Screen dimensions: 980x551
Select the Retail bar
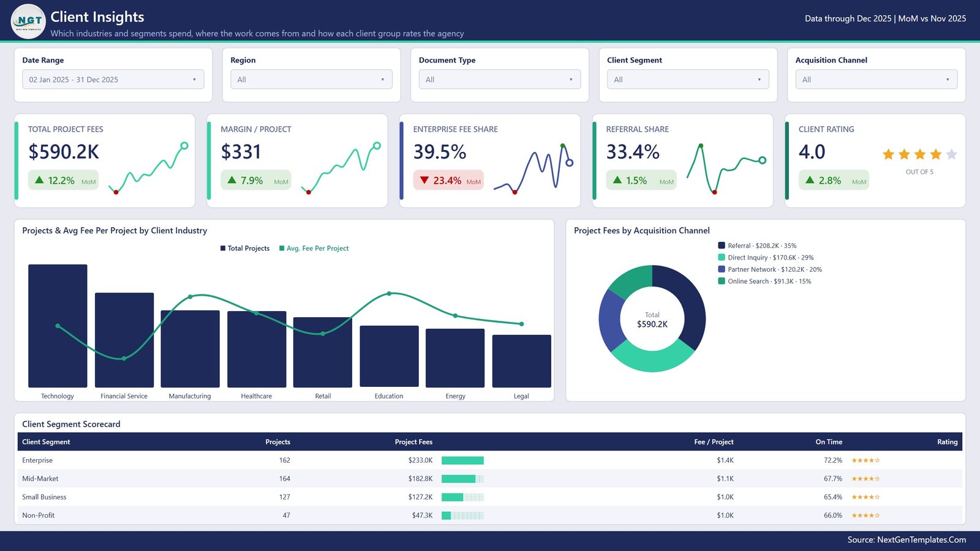pos(323,352)
